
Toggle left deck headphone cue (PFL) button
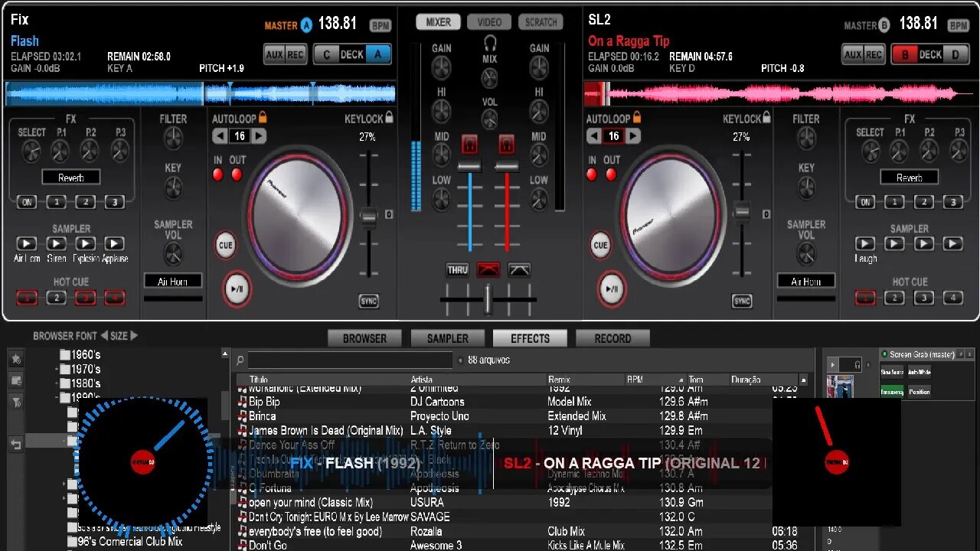(469, 143)
